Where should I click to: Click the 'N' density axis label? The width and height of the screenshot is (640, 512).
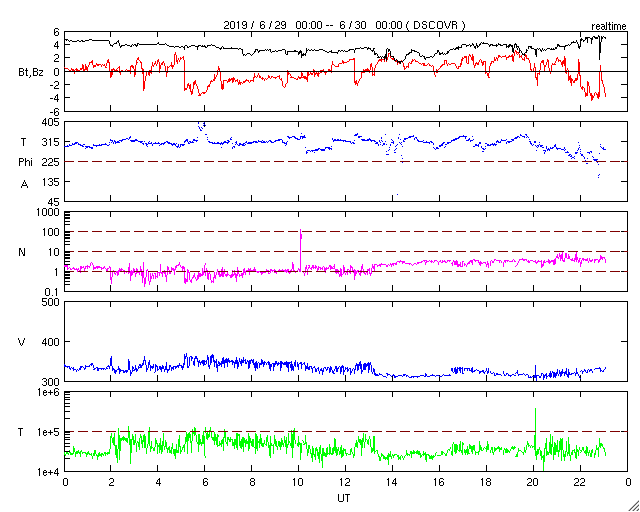click(22, 252)
